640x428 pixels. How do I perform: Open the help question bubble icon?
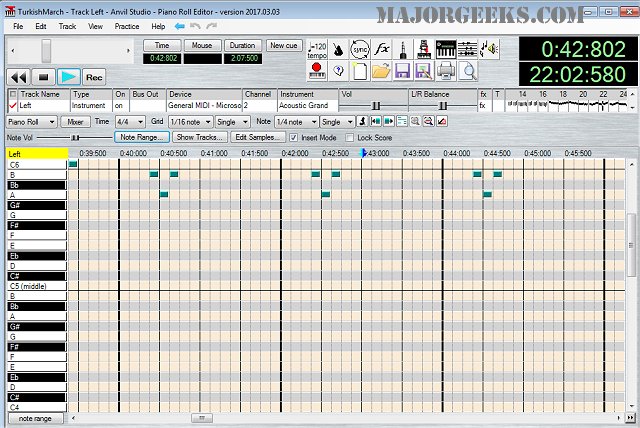click(338, 71)
